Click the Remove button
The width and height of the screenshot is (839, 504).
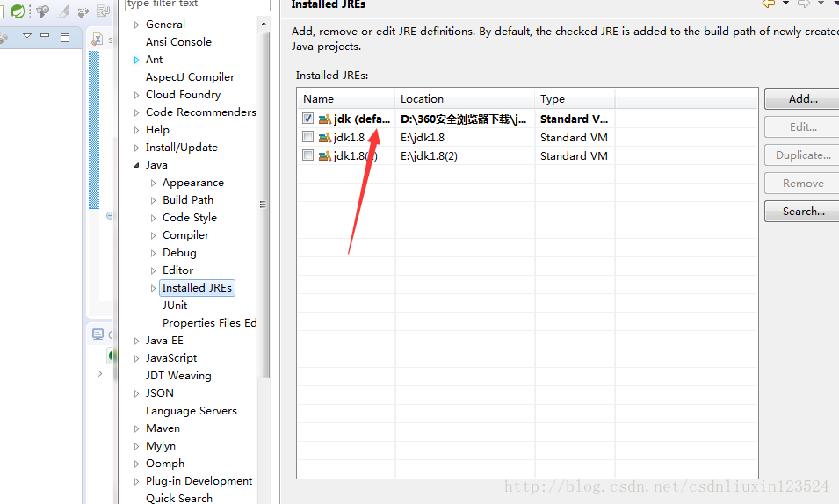(803, 183)
